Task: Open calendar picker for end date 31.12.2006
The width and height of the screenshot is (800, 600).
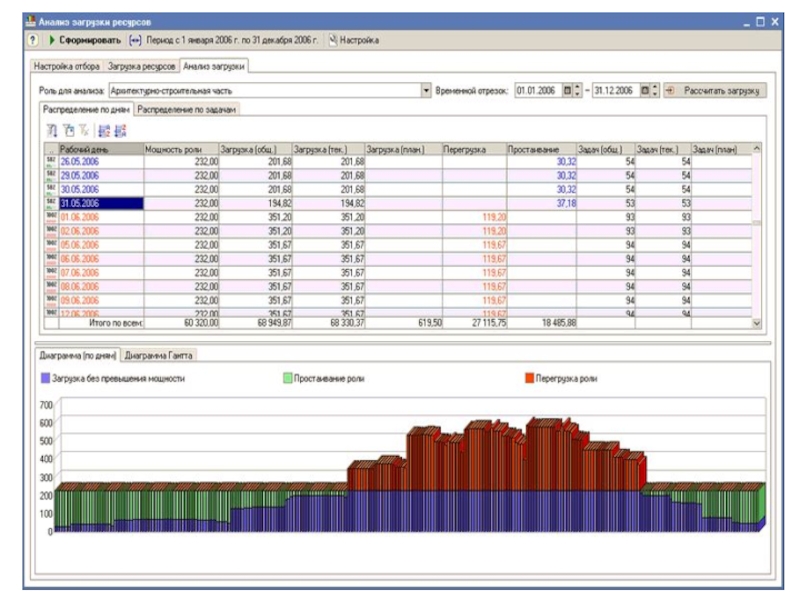Action: 644,90
